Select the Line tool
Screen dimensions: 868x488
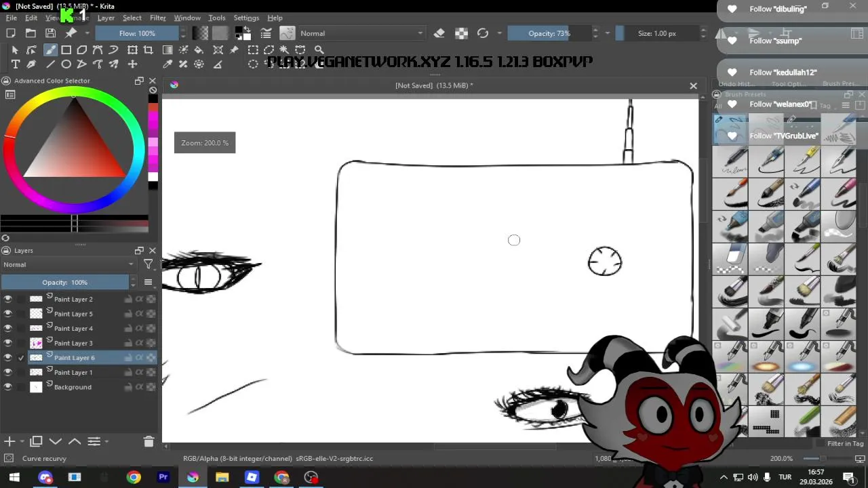pyautogui.click(x=50, y=64)
